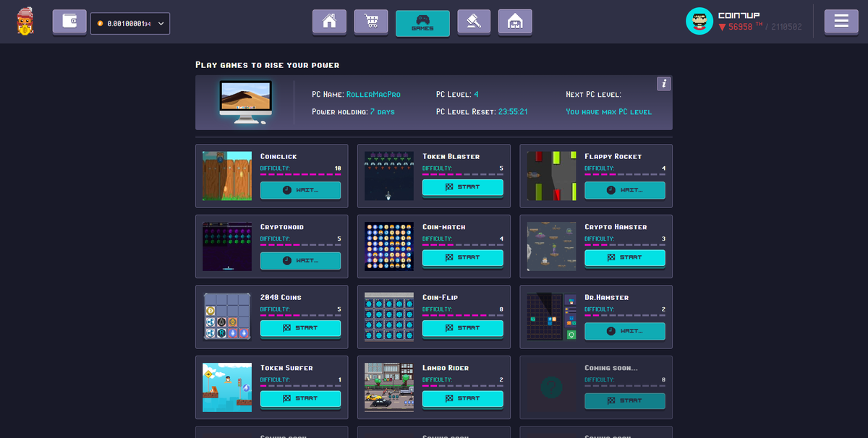This screenshot has height=438, width=868.
Task: Start the Token Blaster game
Action: point(462,187)
